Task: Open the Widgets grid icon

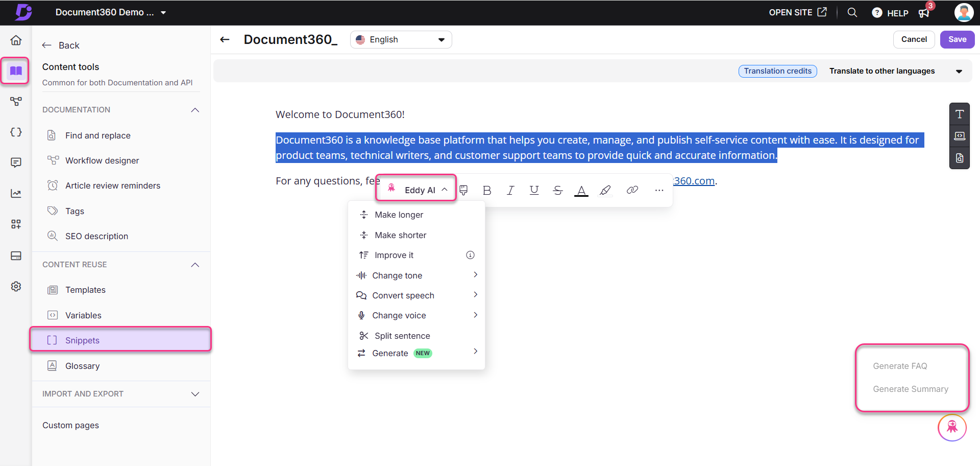Action: pyautogui.click(x=16, y=224)
